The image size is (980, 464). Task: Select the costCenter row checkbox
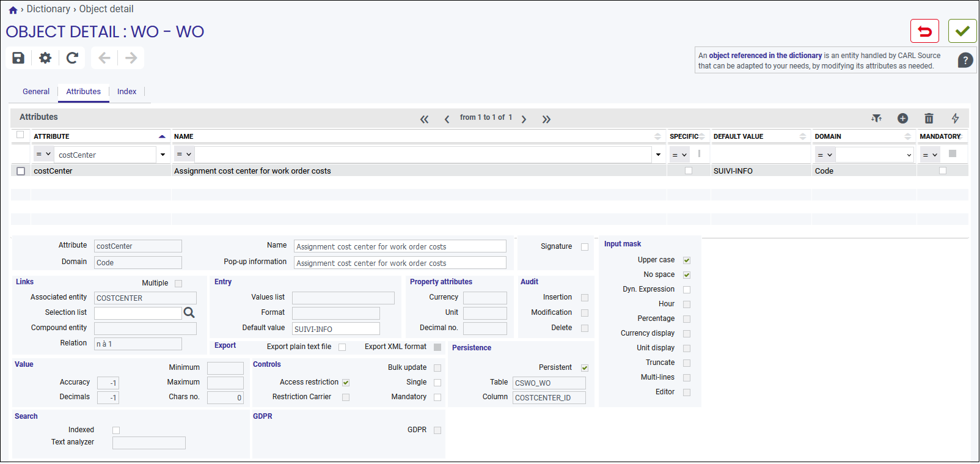[x=21, y=171]
